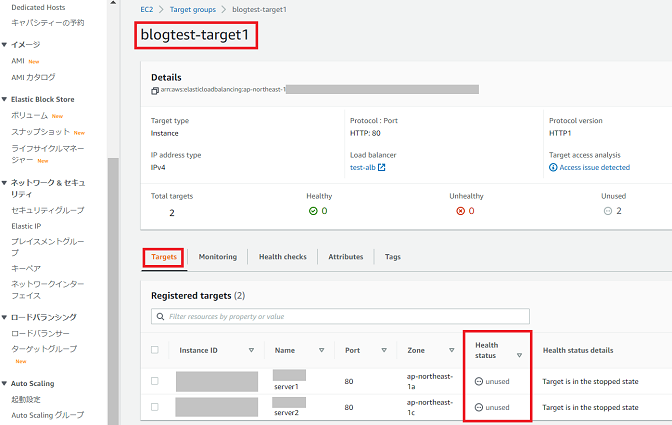Open セキュリティグループ in sidebar

48,210
